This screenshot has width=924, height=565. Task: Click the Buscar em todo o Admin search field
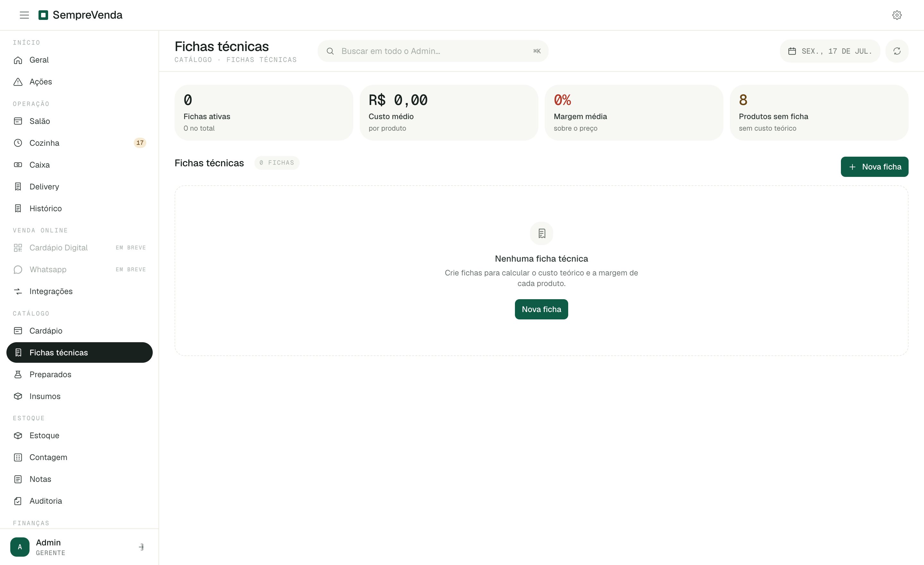433,51
